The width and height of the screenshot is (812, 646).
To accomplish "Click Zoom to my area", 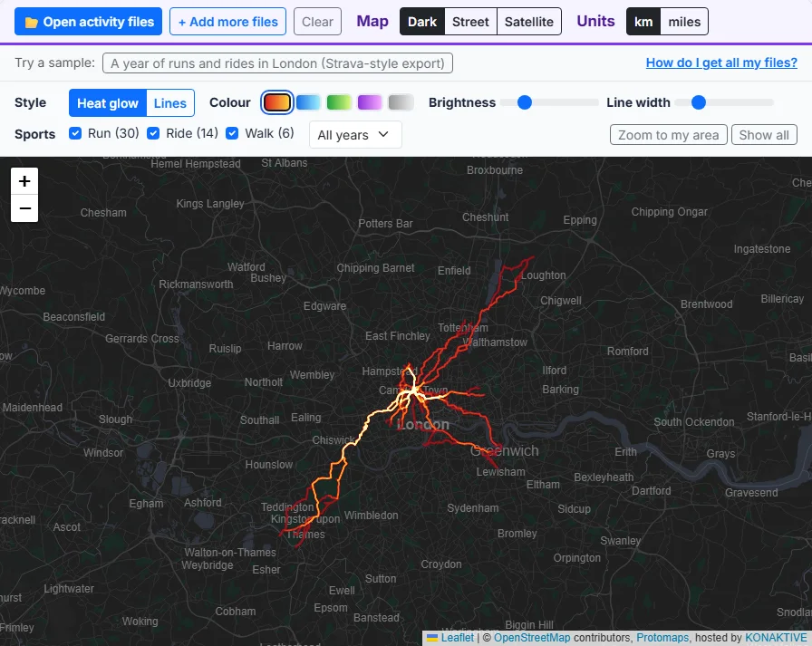I will pyautogui.click(x=669, y=135).
